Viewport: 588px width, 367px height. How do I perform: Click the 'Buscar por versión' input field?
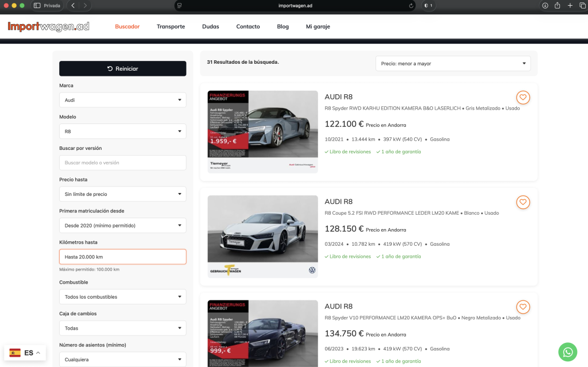tap(122, 163)
